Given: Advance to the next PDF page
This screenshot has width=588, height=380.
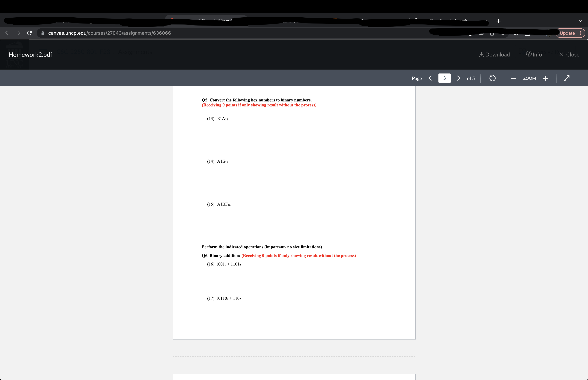Looking at the screenshot, I should [459, 78].
